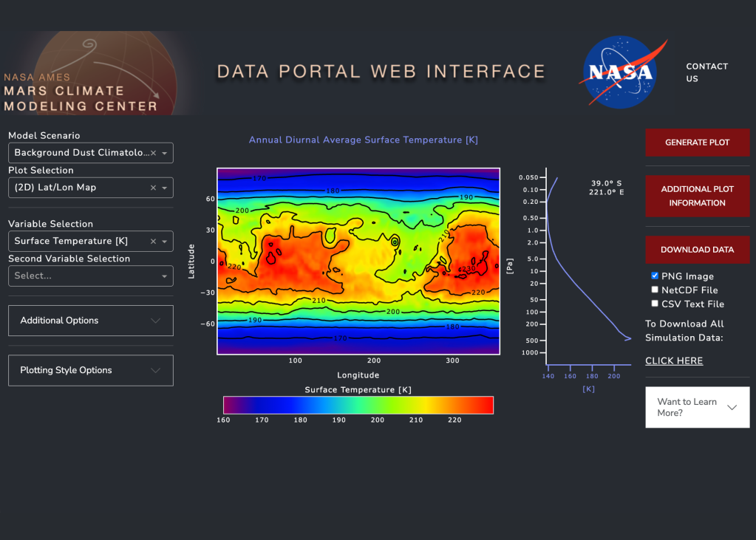Click the surface temperature lat/lon map
The image size is (756, 540).
tap(358, 261)
